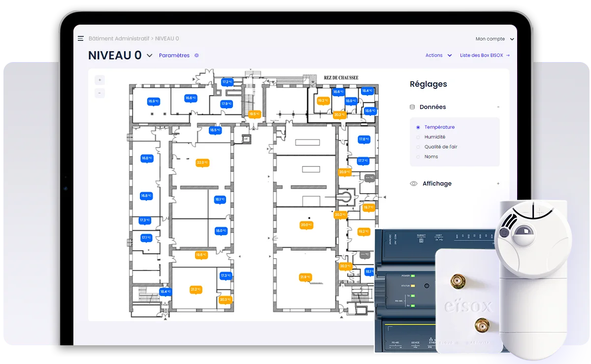Select the 17.8 °C sensor marker
The image size is (591, 364).
pyautogui.click(x=364, y=139)
